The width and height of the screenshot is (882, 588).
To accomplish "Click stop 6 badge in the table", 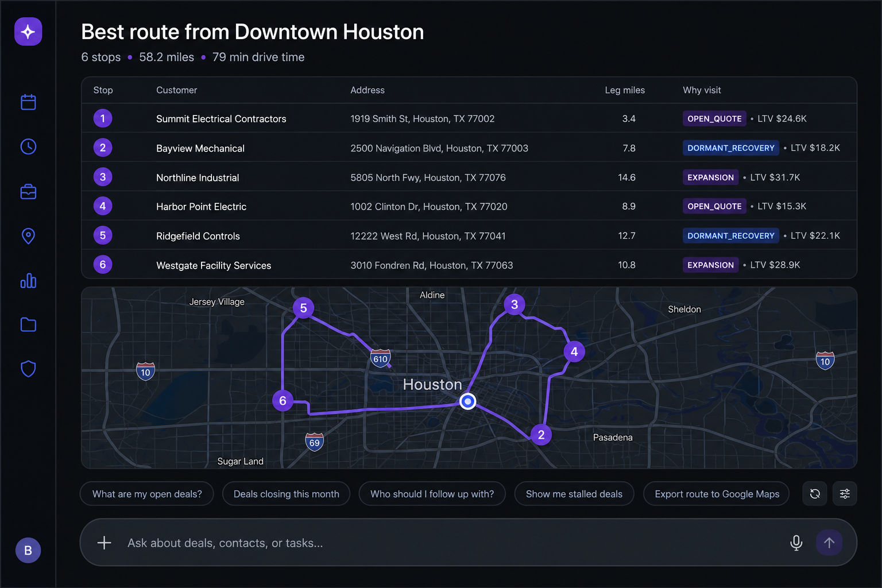I will point(103,265).
